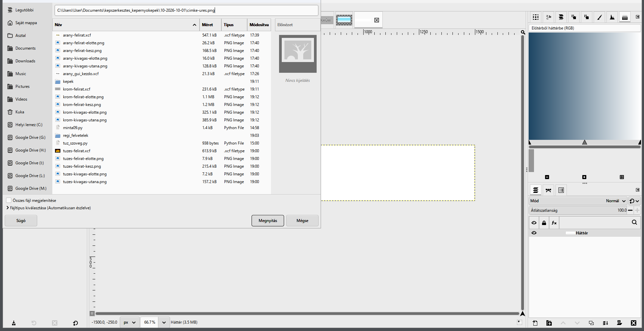Switch to the Channels tab

[561, 190]
